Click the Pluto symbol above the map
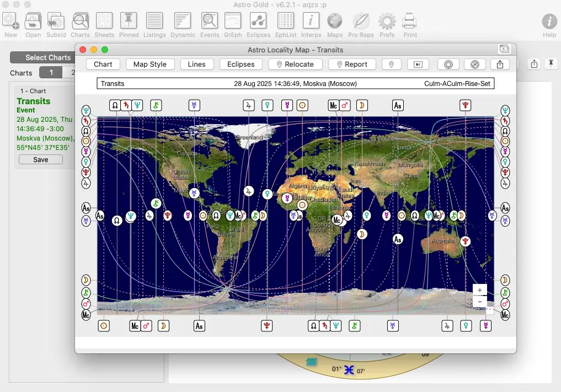This screenshot has height=392, width=561. [465, 105]
